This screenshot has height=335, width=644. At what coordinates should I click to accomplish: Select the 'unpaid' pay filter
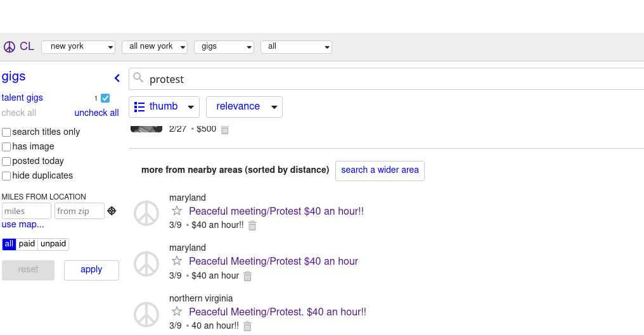point(53,244)
